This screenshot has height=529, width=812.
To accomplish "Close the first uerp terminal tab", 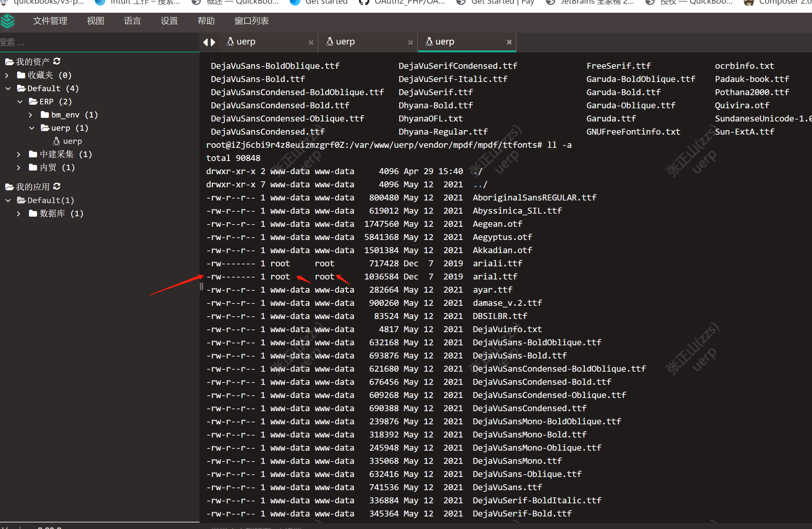I will (311, 42).
